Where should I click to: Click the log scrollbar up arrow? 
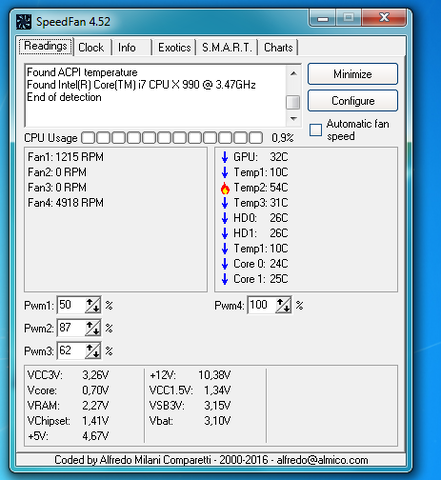293,73
